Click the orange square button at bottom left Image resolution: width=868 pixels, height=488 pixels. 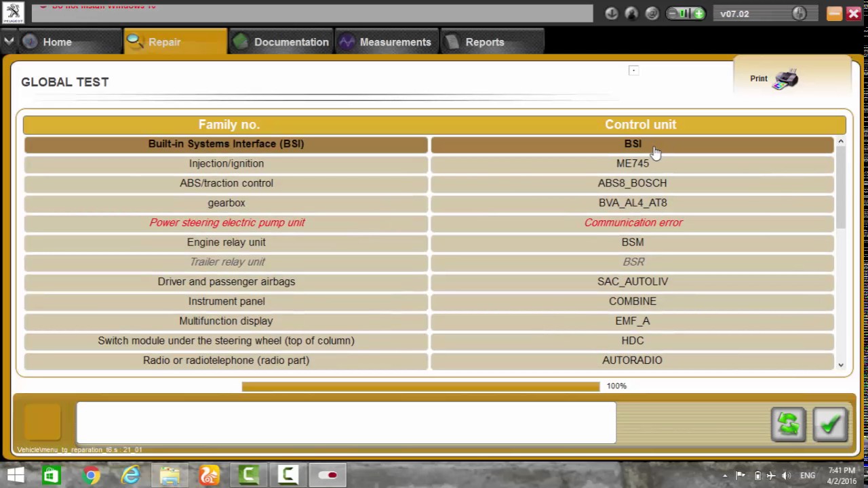pos(43,422)
